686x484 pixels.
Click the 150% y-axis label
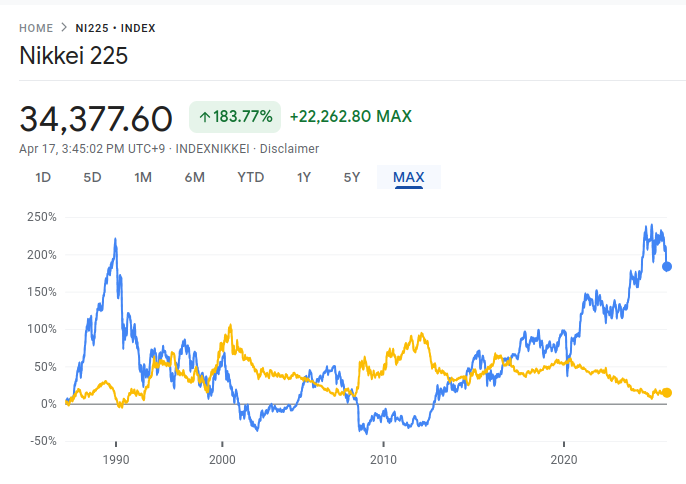(x=42, y=292)
